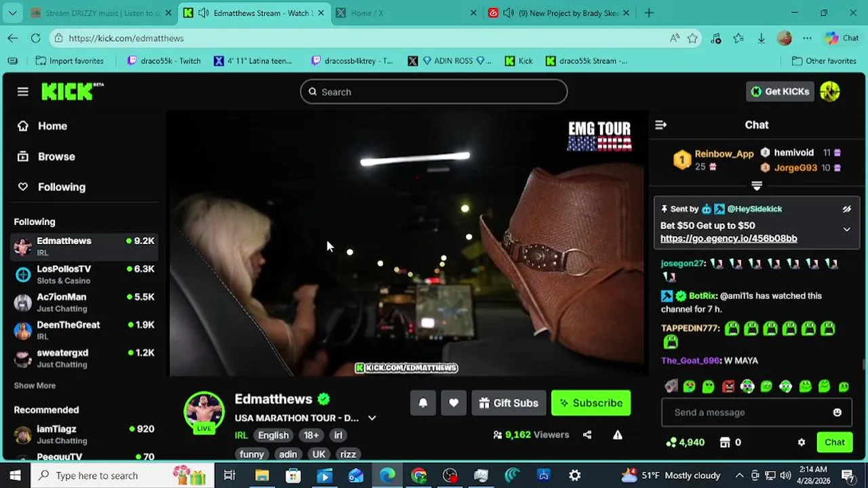Viewport: 868px width, 488px height.
Task: Open the emoji picker in the chat input
Action: 837,412
